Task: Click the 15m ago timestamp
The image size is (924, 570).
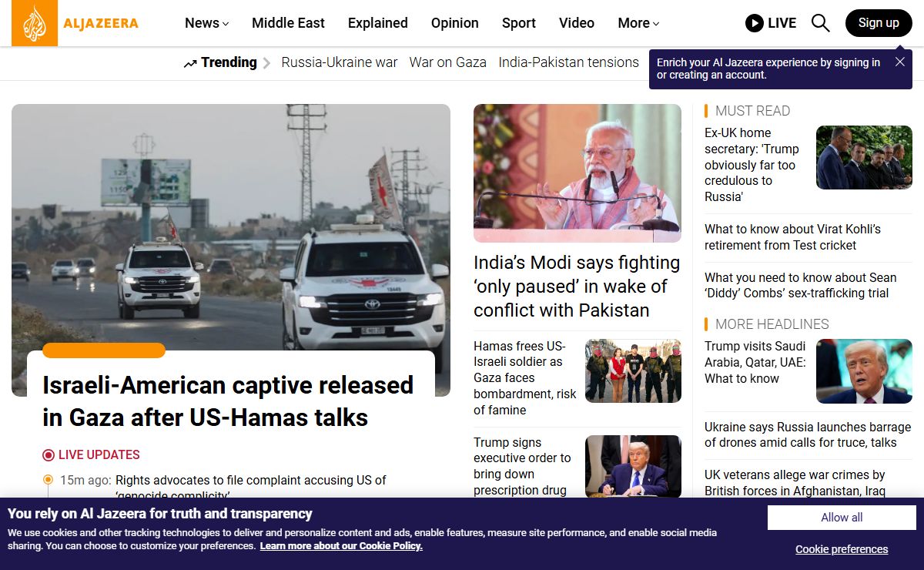Action: pos(85,481)
